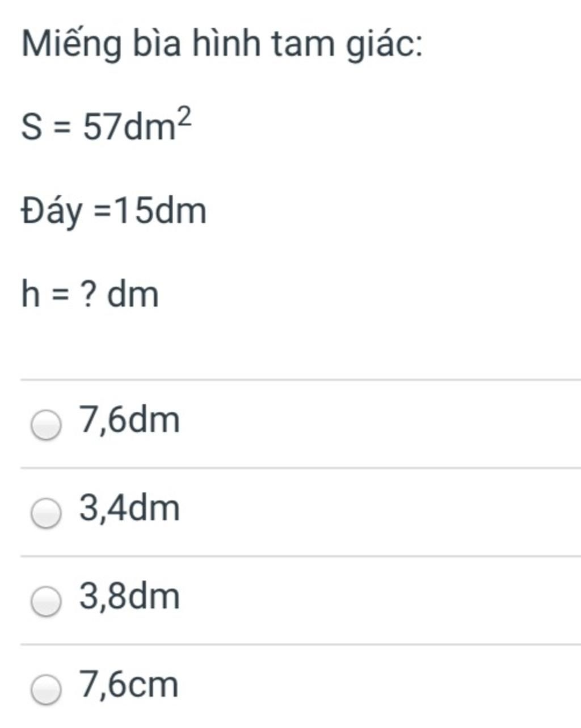The width and height of the screenshot is (581, 728).
Task: Click the word "Đáy" in the base line
Action: tap(52, 211)
